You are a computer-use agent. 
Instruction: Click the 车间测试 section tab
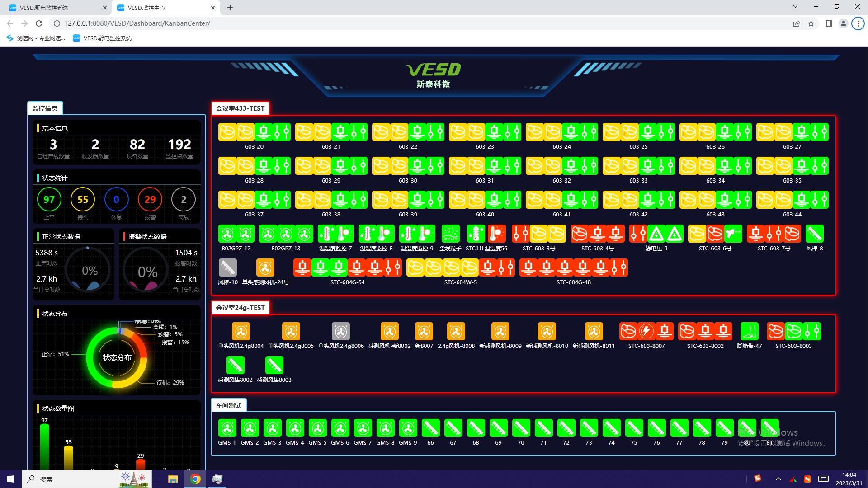[228, 406]
